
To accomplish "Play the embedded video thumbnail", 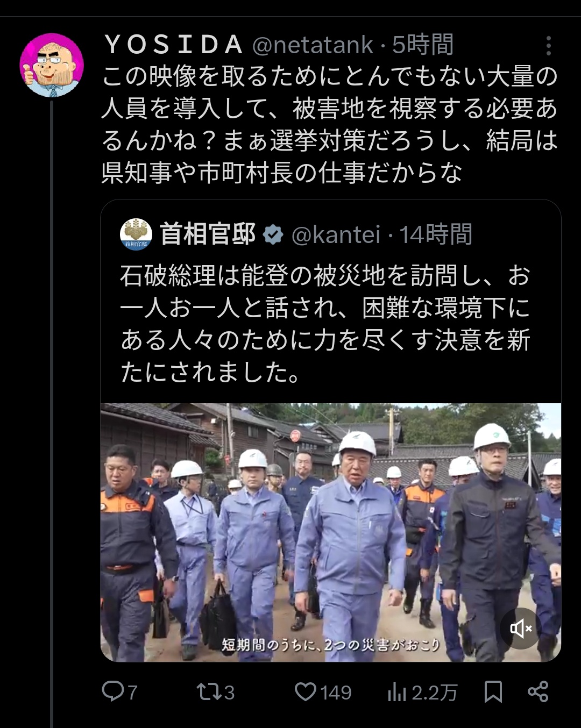I will point(330,532).
